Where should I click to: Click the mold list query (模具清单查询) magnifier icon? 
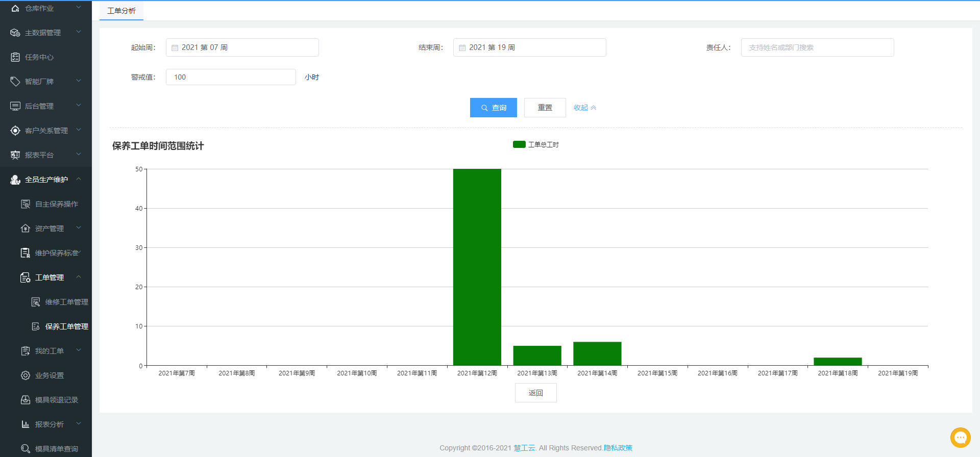pyautogui.click(x=25, y=449)
